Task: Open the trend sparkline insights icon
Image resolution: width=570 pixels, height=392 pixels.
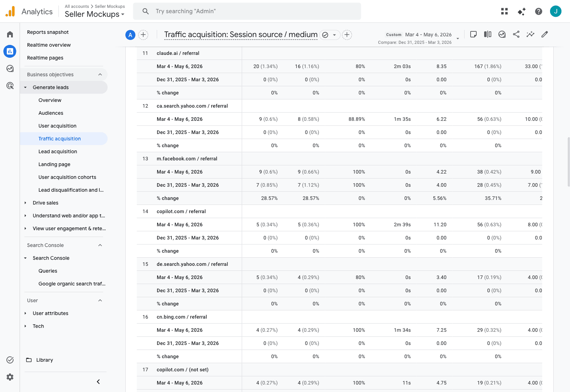Action: coord(530,34)
